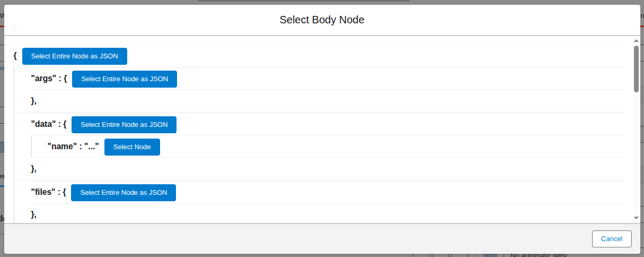644x257 pixels.
Task: Click the "args" key label
Action: [x=43, y=79]
